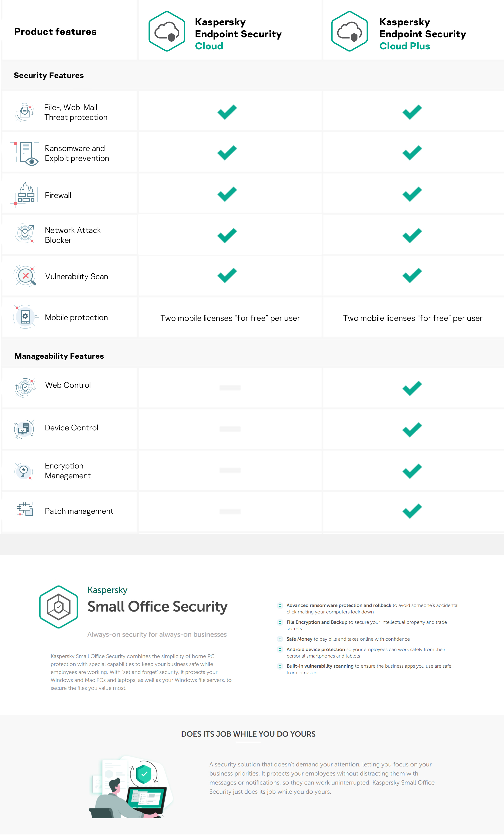Click Cloud checkmark for Threat protection

[x=227, y=112]
